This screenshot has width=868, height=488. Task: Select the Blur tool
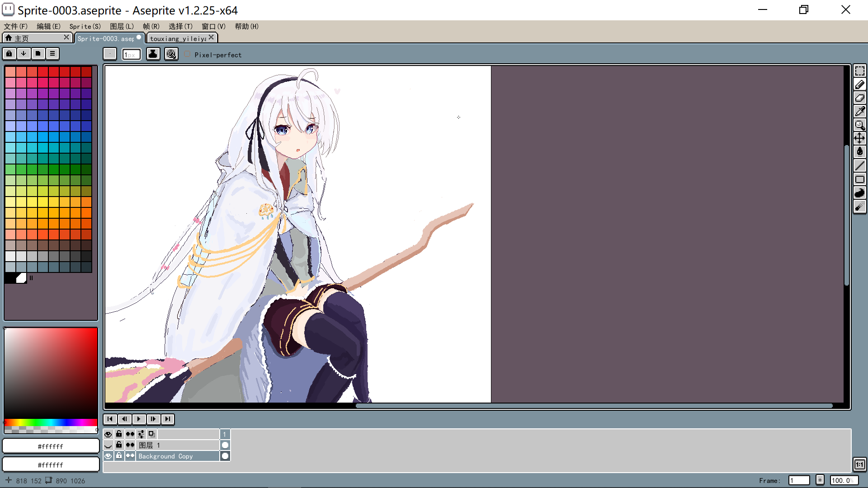click(859, 206)
